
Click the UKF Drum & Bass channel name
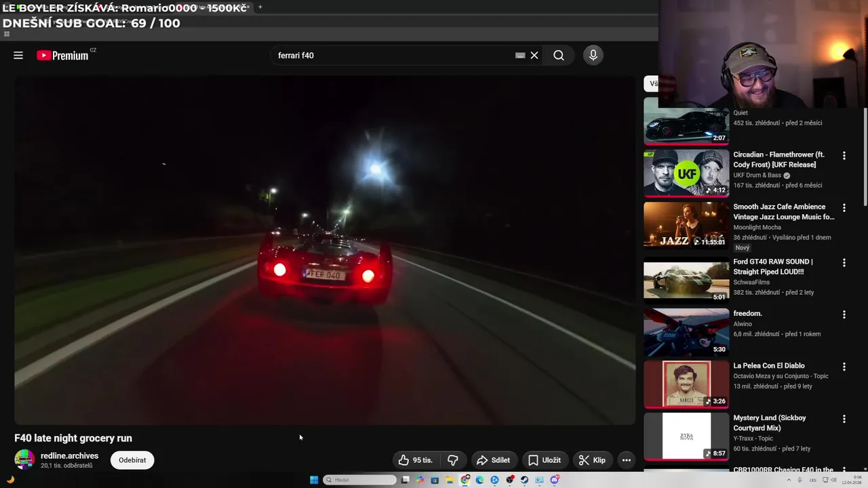757,176
